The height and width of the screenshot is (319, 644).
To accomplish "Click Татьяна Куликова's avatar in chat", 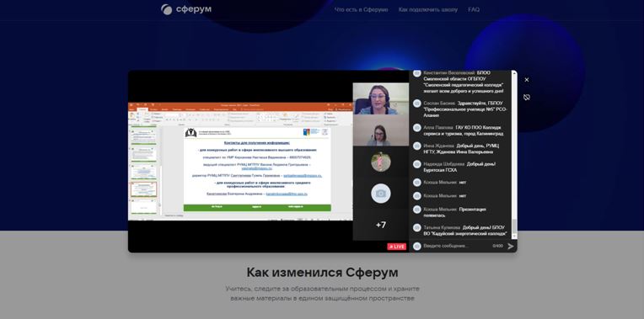I will coord(417,227).
